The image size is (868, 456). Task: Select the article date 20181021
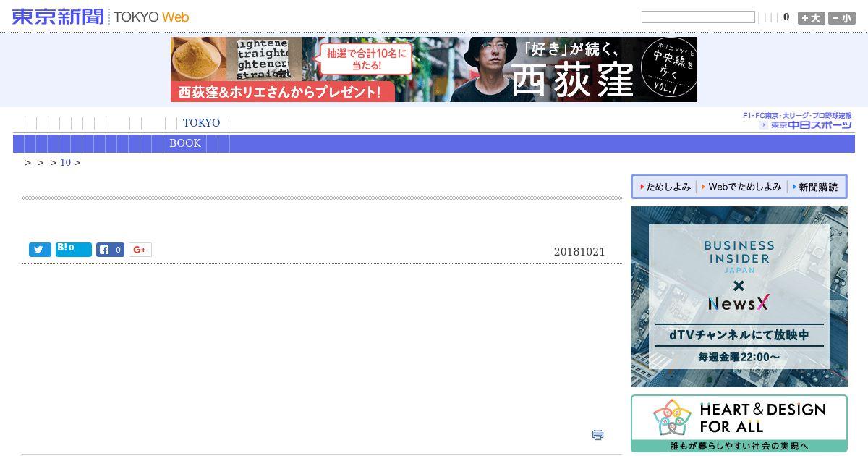coord(579,252)
